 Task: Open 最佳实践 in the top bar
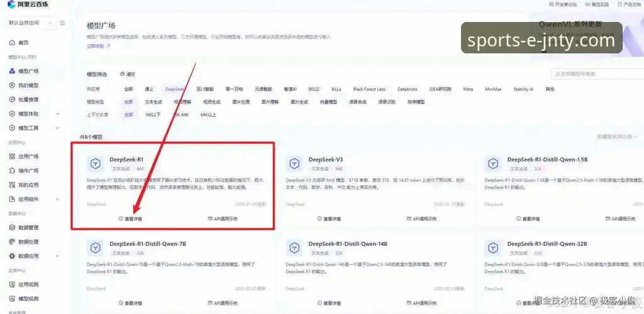coord(597,4)
